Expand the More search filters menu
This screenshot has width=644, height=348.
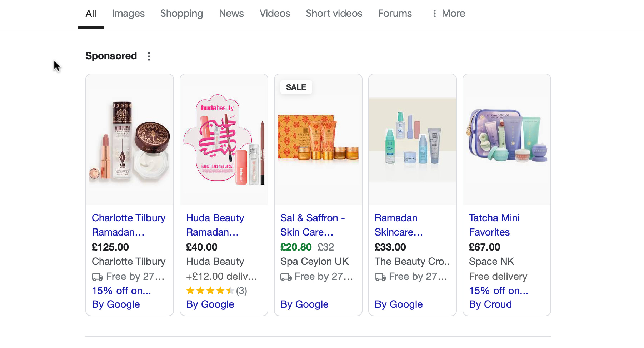448,14
